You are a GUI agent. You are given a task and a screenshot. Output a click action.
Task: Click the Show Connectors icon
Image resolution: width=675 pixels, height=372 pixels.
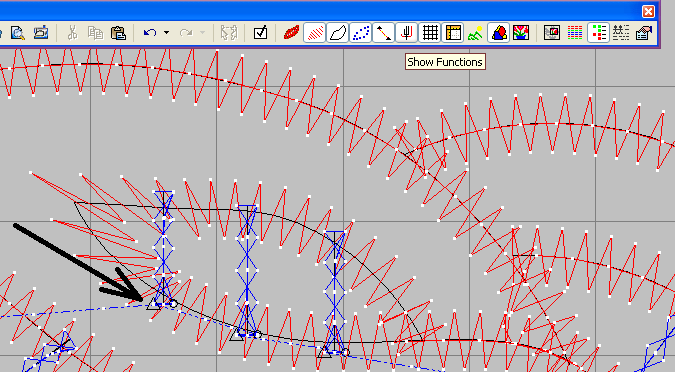pyautogui.click(x=384, y=33)
